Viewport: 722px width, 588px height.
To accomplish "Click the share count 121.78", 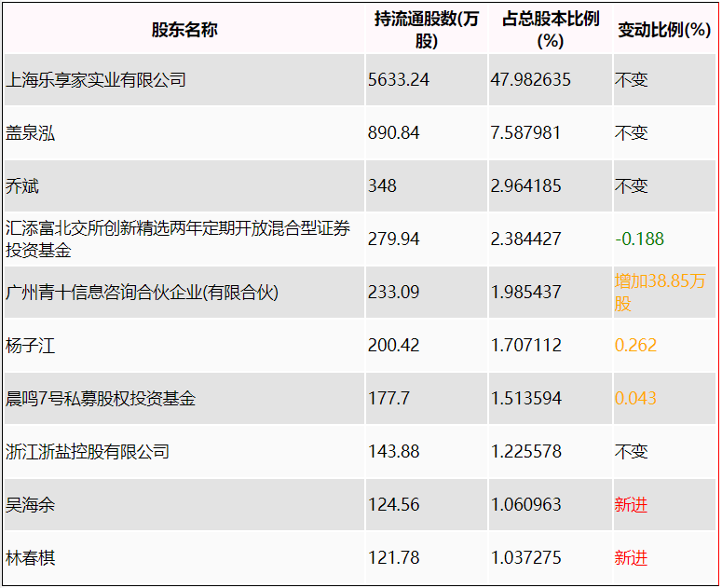I will click(394, 557).
